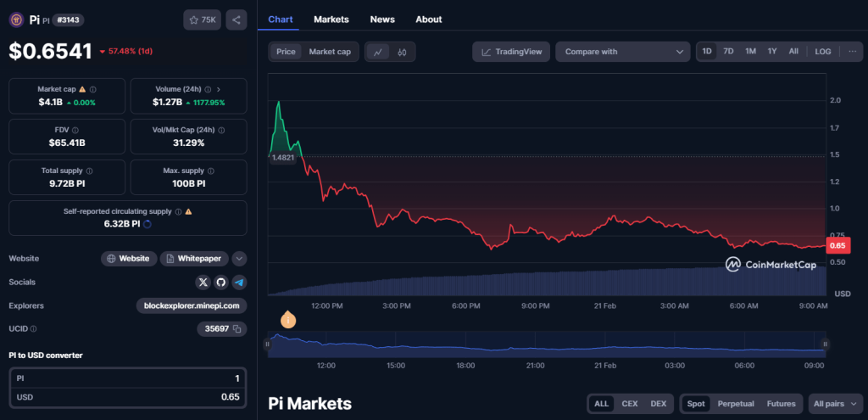Select the Price toggle
Image resolution: width=868 pixels, height=420 pixels.
(x=287, y=52)
